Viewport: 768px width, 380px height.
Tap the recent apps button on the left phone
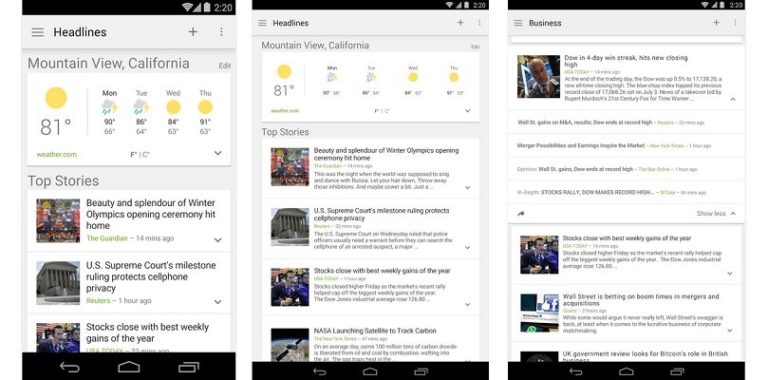[189, 367]
